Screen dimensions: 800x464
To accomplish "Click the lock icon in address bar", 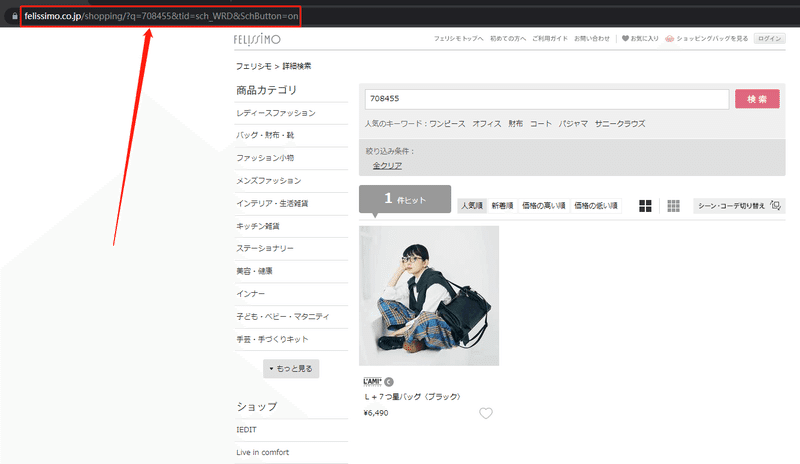I will 14,16.
